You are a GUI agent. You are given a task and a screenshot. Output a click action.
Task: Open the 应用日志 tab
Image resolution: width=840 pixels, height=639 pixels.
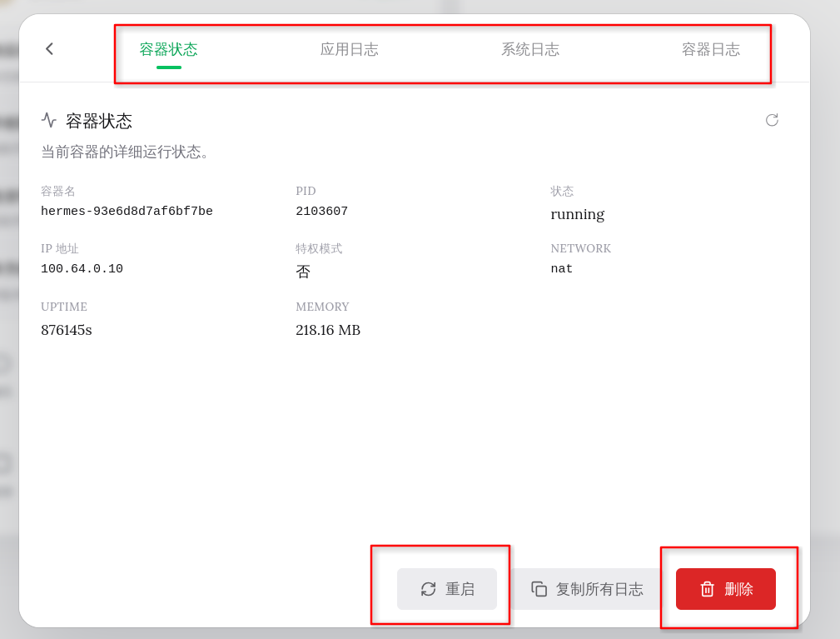point(350,49)
